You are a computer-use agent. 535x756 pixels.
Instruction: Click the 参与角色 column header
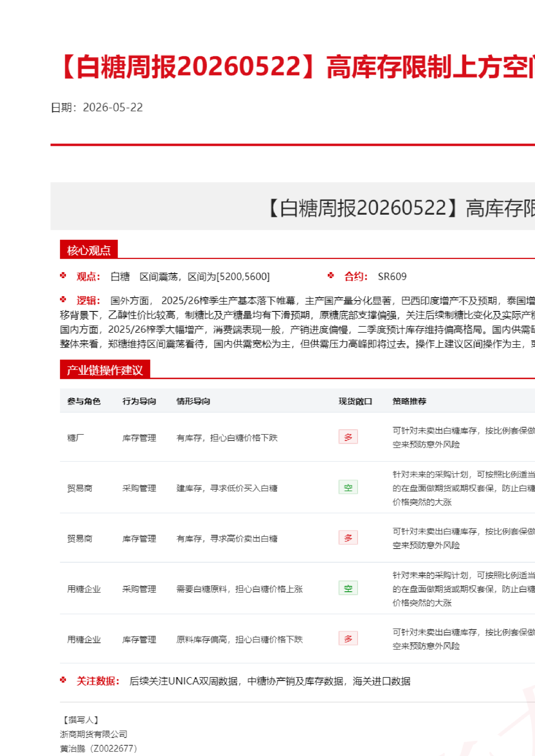[x=84, y=401]
